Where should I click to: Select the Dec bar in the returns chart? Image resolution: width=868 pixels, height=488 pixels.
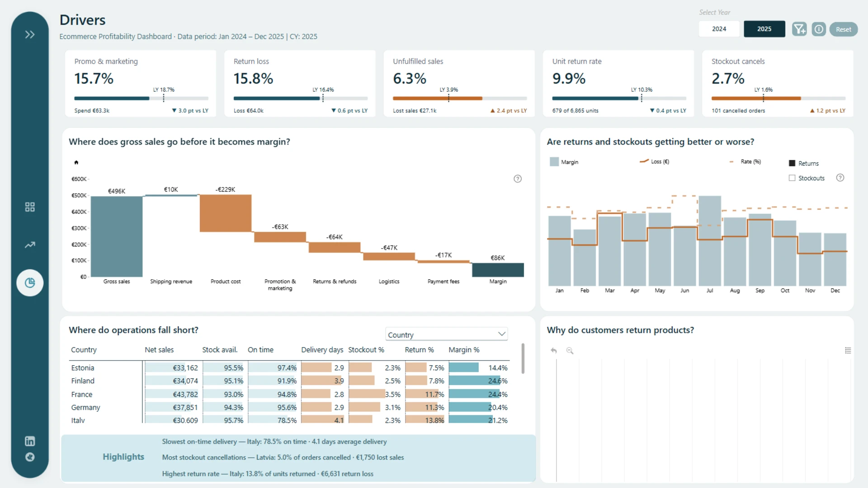click(x=835, y=259)
